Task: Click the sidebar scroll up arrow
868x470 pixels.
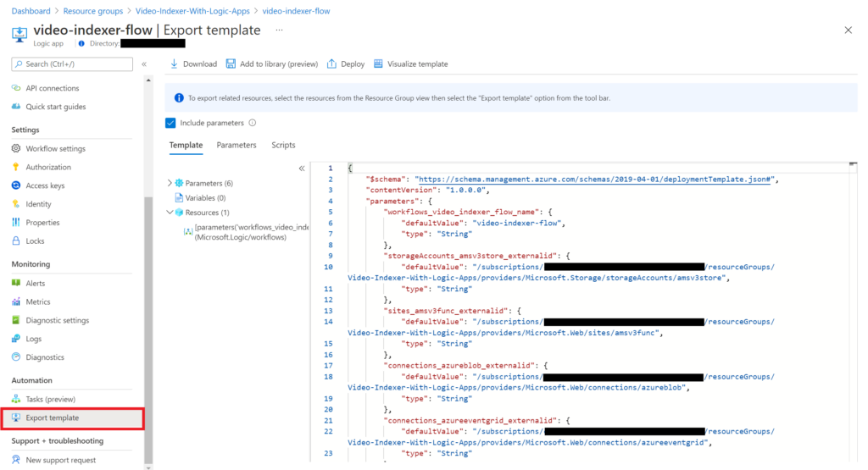Action: pyautogui.click(x=148, y=80)
